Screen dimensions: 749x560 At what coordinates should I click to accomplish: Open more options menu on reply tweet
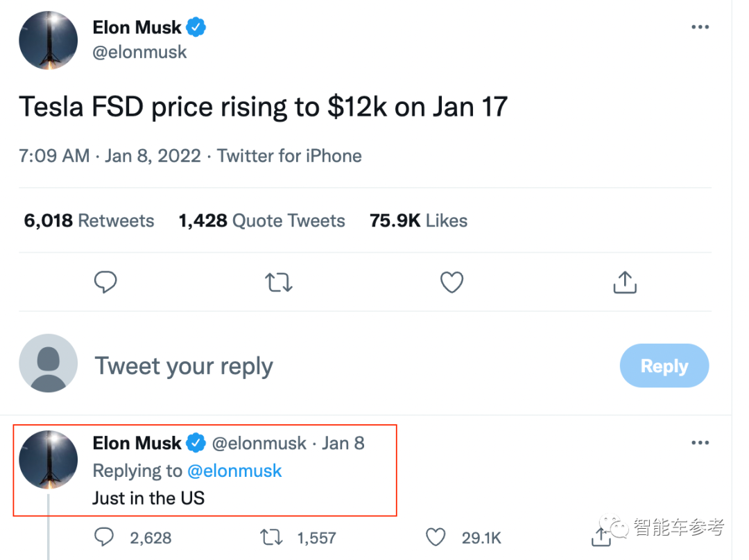coord(700,443)
